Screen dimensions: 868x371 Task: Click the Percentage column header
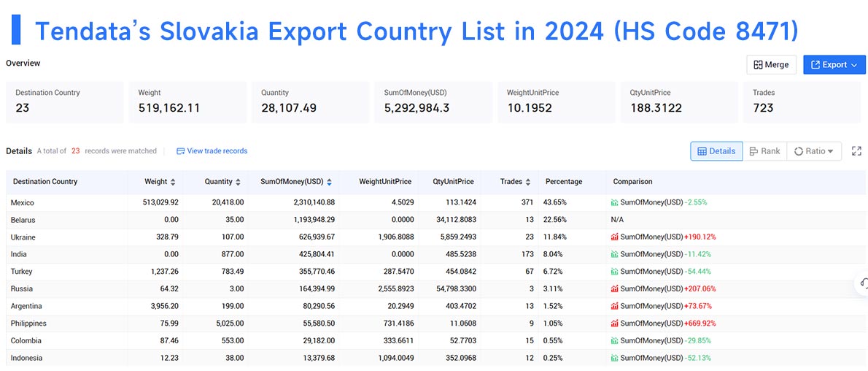564,182
